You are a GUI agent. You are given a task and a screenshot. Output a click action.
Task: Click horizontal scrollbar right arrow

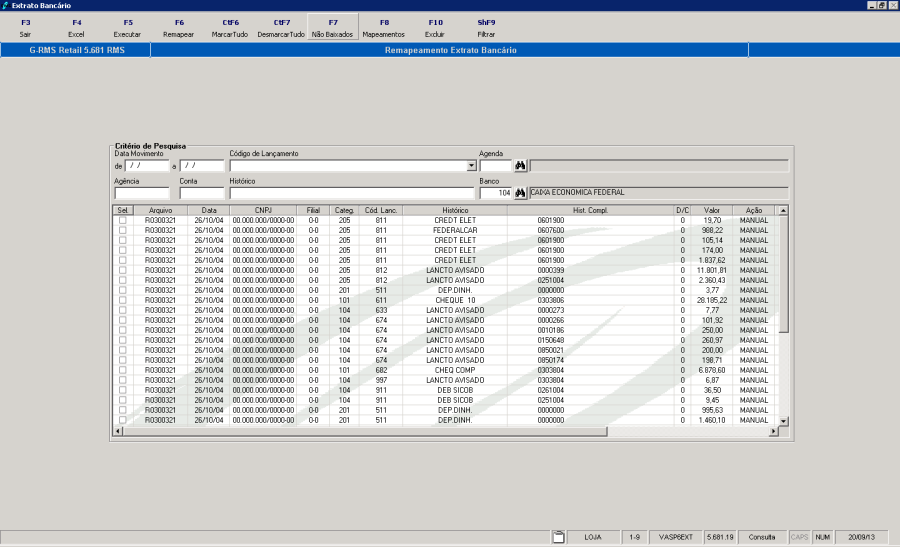[774, 431]
